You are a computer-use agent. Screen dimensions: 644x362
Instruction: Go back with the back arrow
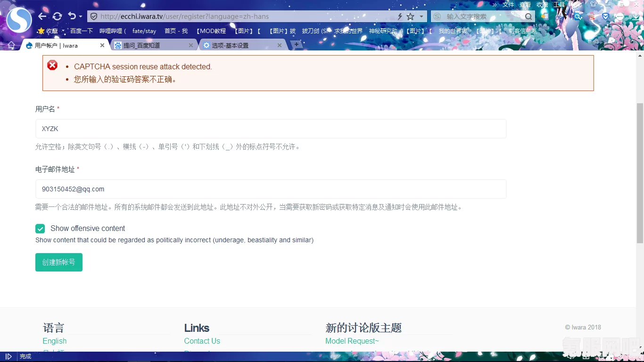[42, 16]
